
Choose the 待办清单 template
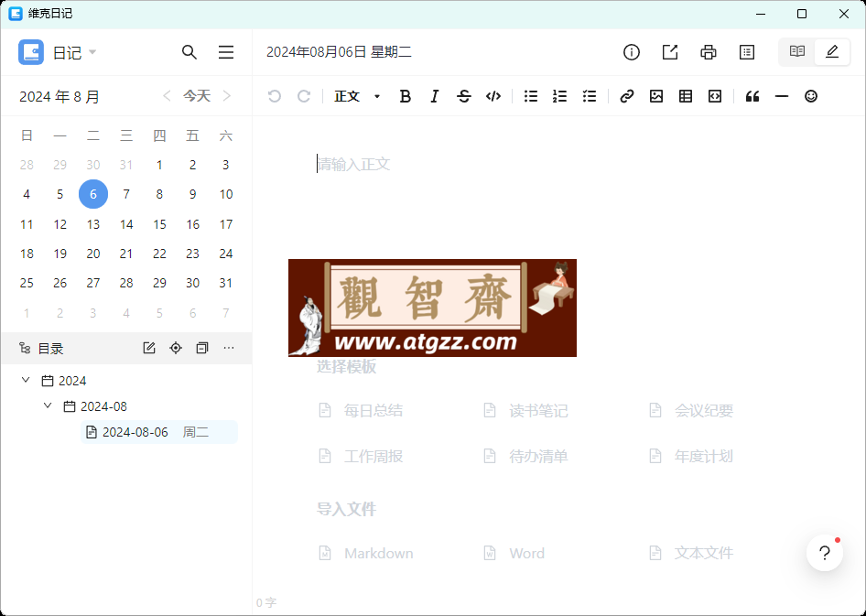point(525,457)
